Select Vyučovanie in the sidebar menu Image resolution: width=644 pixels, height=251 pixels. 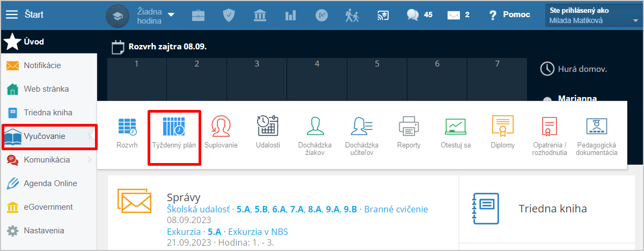coord(45,136)
